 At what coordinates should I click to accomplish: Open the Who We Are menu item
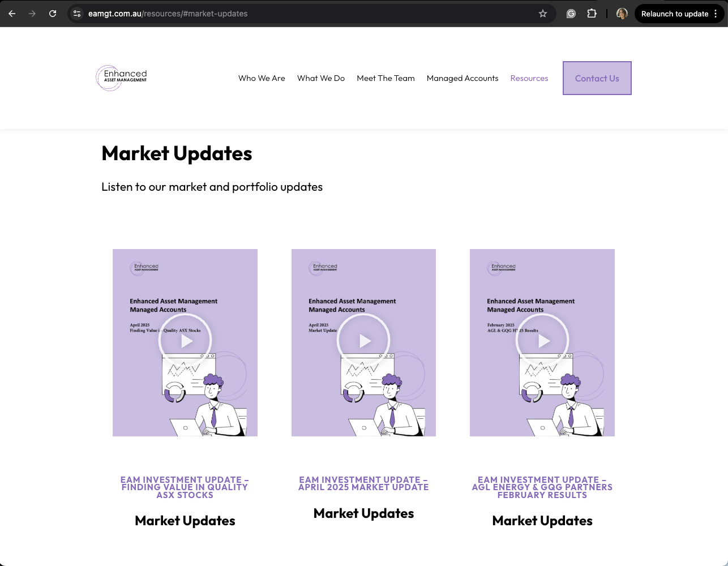pos(262,78)
